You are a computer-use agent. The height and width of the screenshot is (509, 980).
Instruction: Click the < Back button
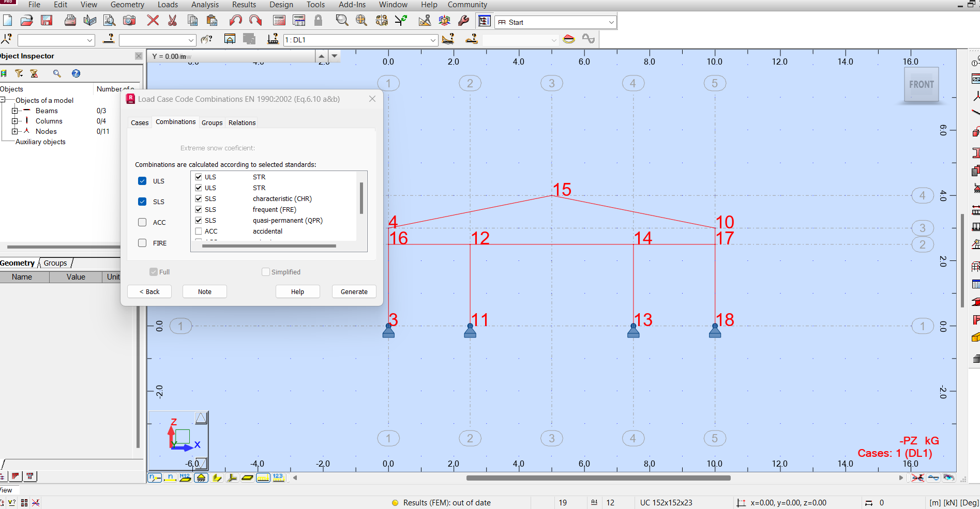point(149,292)
